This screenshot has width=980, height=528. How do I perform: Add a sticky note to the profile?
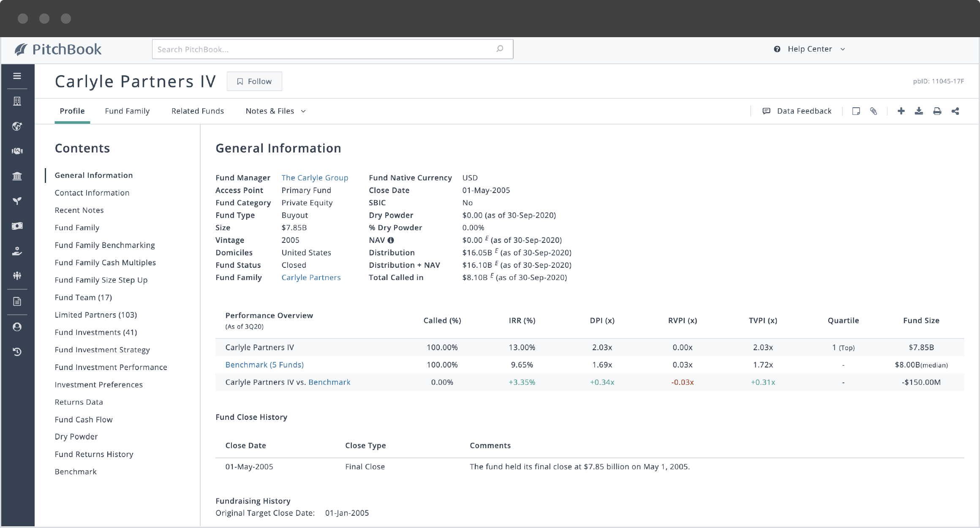point(856,111)
